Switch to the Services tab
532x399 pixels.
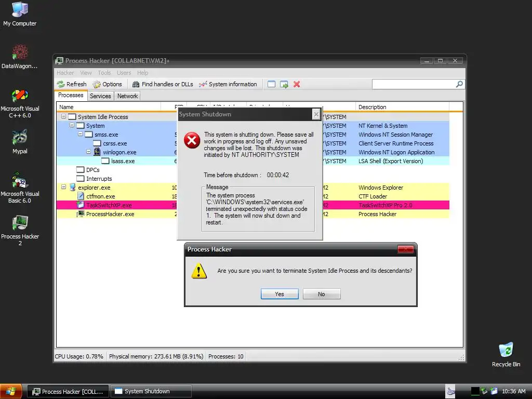click(x=100, y=96)
